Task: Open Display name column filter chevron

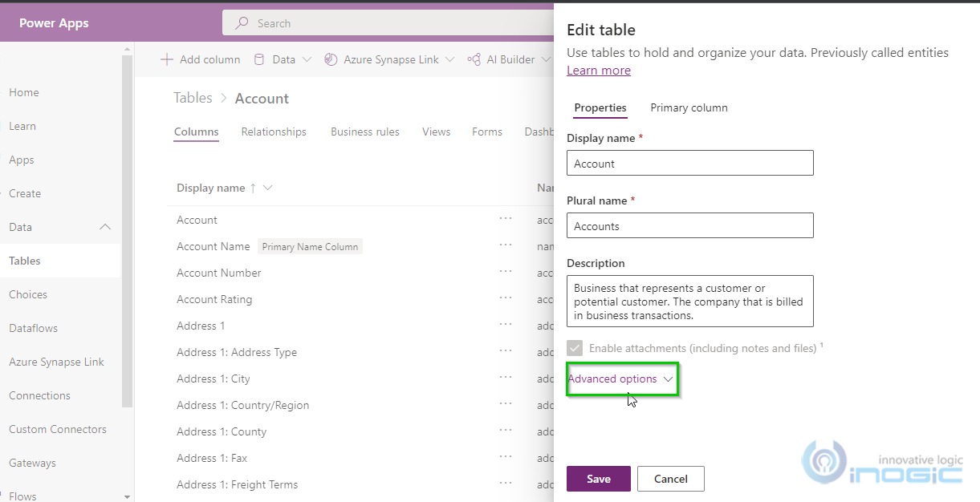Action: (x=268, y=188)
